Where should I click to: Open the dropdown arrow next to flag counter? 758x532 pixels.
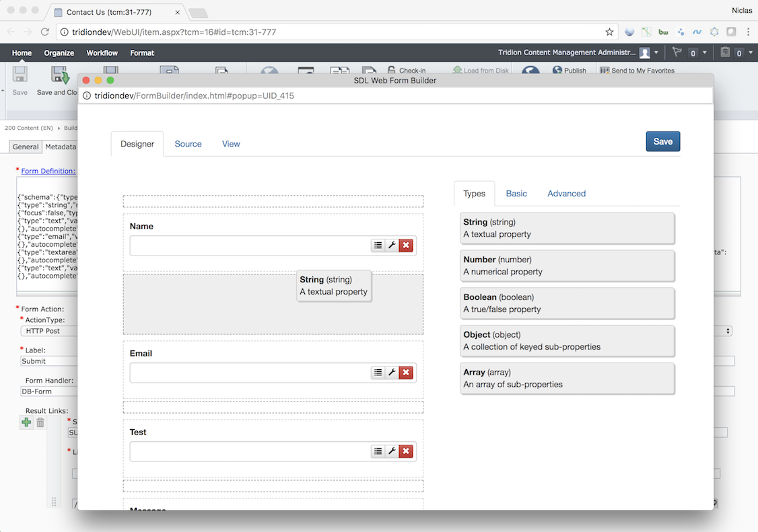[x=704, y=52]
